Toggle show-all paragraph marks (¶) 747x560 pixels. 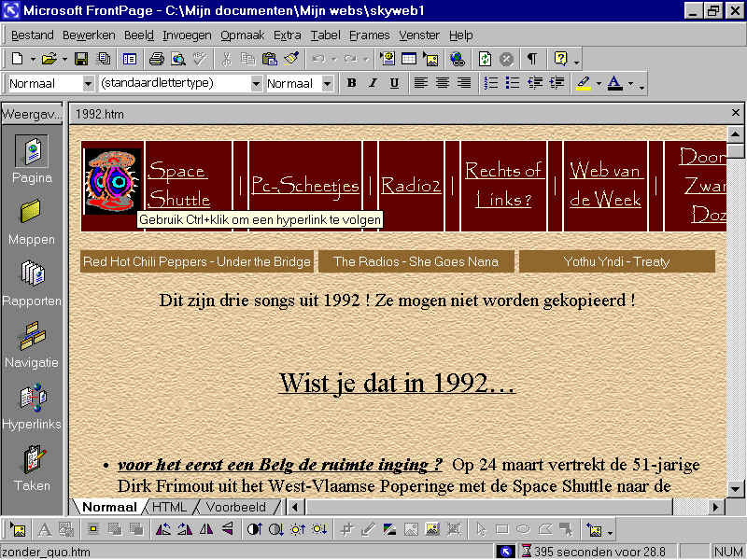(x=532, y=59)
